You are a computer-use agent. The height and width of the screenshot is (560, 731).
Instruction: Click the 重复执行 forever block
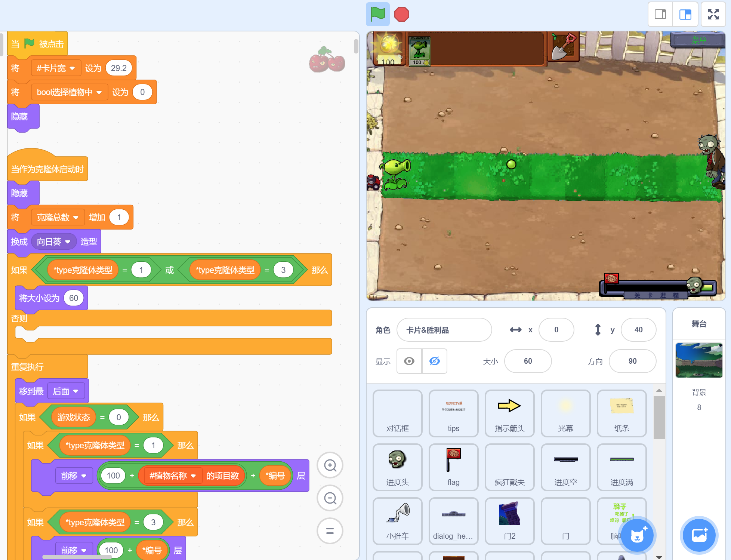[47, 367]
